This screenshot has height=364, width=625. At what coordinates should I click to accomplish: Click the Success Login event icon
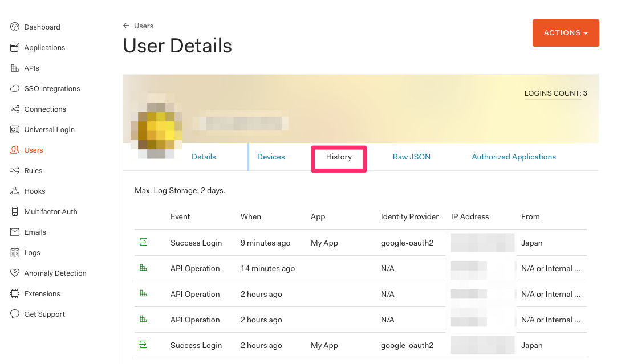click(x=144, y=242)
